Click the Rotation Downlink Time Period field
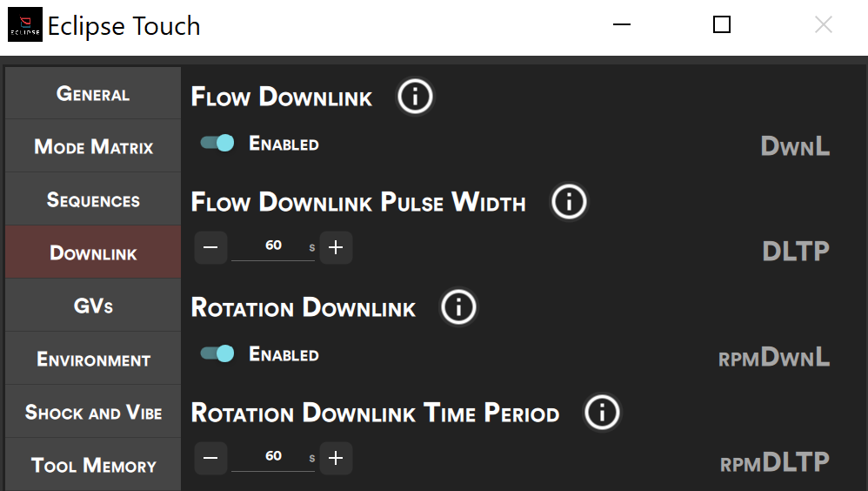The image size is (868, 491). click(x=273, y=457)
